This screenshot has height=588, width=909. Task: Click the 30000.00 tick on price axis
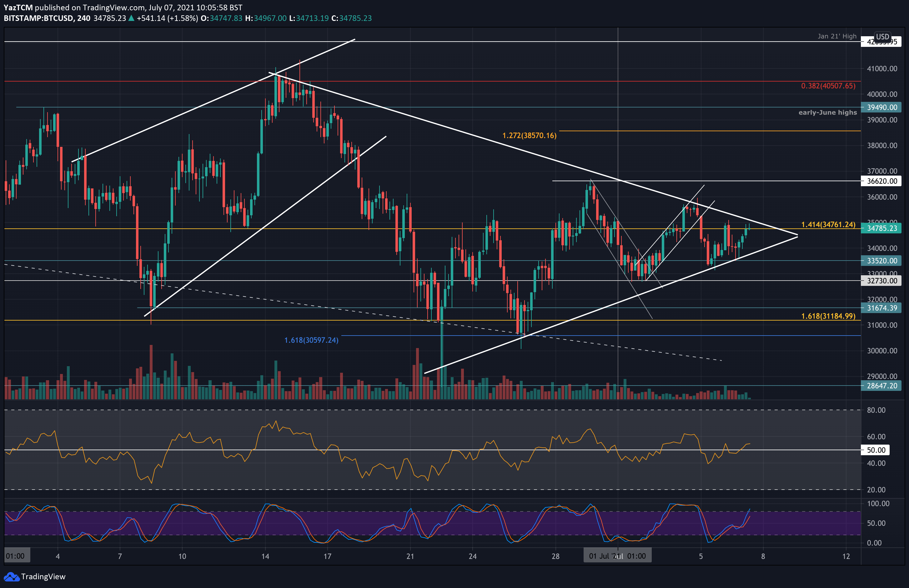coord(882,351)
